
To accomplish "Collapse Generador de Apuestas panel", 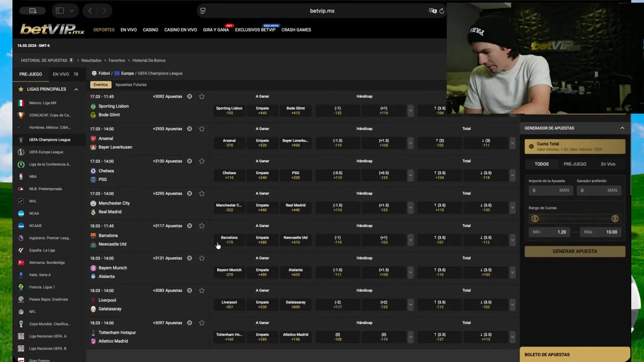I will (622, 128).
